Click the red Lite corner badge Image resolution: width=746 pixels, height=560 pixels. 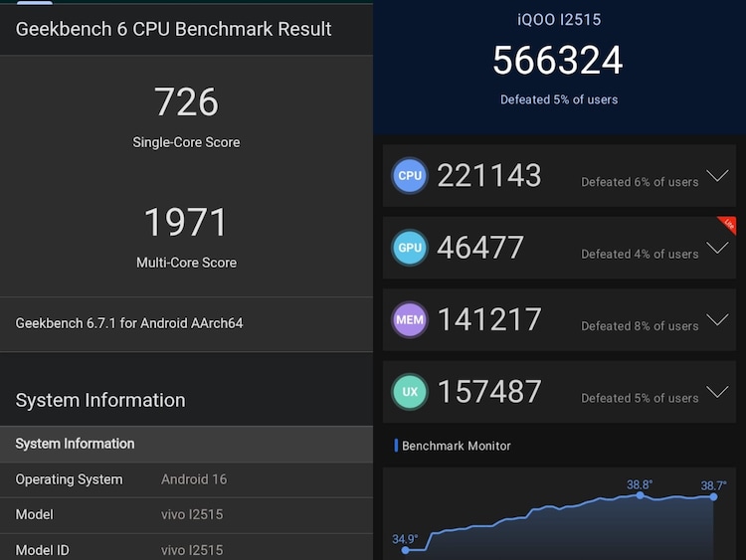tap(726, 225)
